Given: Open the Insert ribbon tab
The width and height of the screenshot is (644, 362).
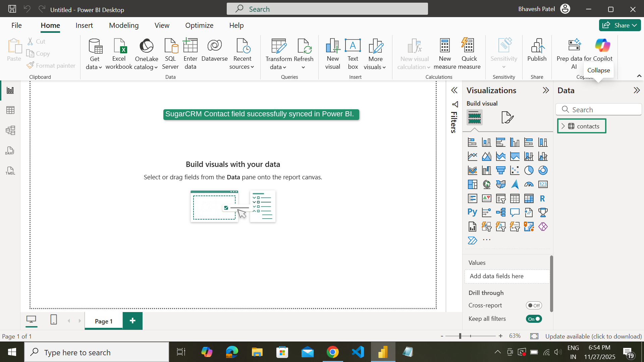Looking at the screenshot, I should tap(84, 25).
